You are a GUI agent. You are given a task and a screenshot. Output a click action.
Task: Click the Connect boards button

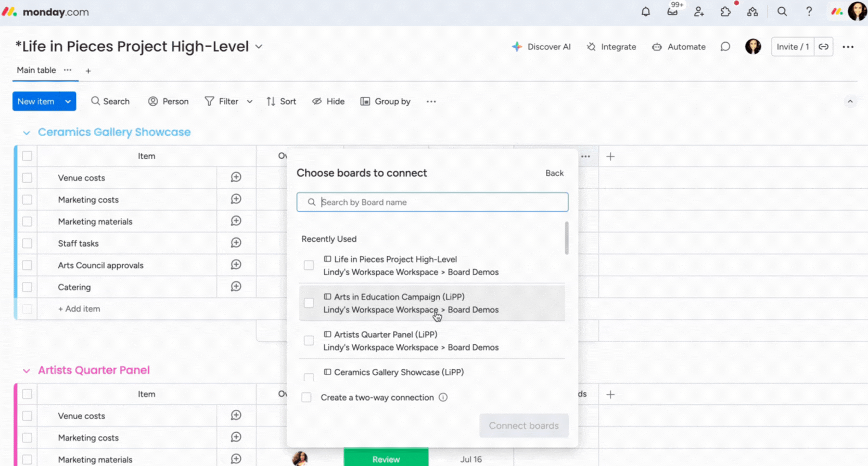click(x=524, y=425)
